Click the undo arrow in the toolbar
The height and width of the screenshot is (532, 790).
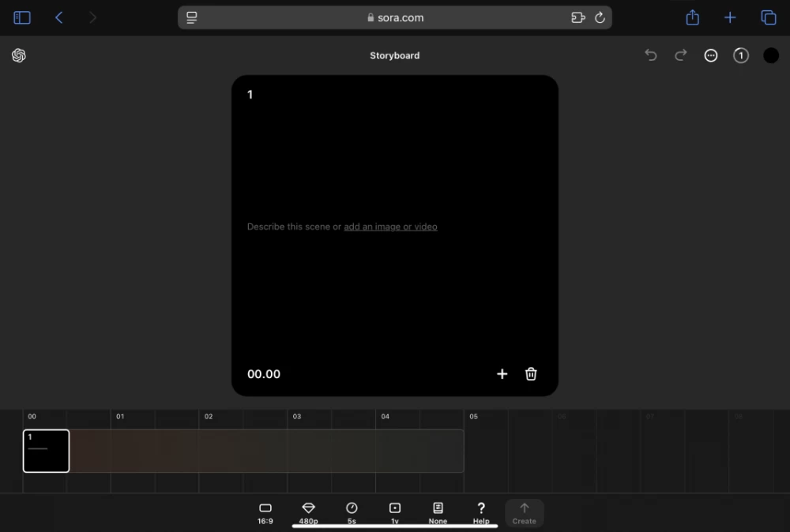tap(650, 55)
